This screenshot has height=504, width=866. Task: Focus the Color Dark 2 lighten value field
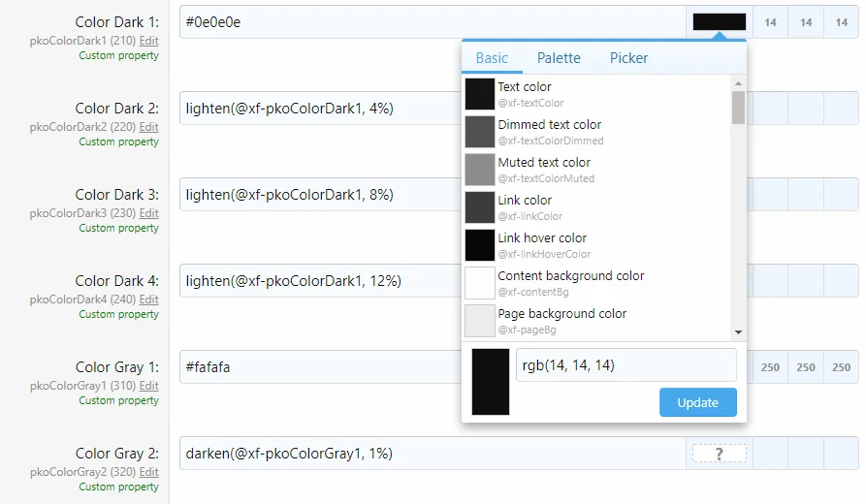pyautogui.click(x=320, y=109)
